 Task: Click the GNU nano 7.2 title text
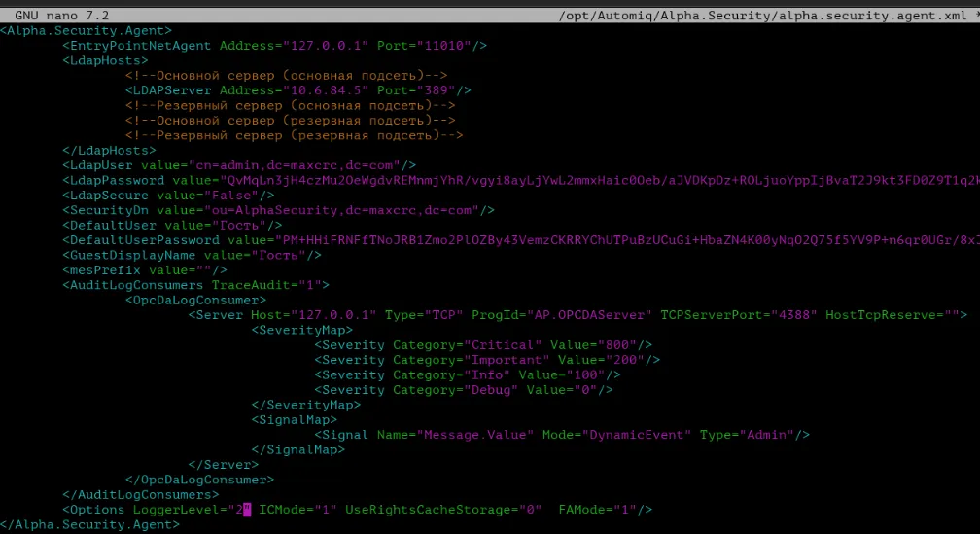(x=61, y=16)
